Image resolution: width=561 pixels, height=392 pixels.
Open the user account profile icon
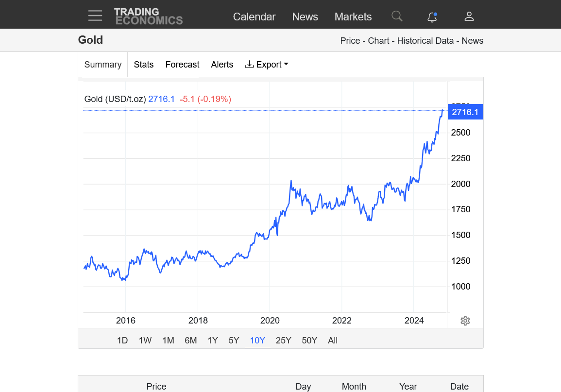coord(469,17)
